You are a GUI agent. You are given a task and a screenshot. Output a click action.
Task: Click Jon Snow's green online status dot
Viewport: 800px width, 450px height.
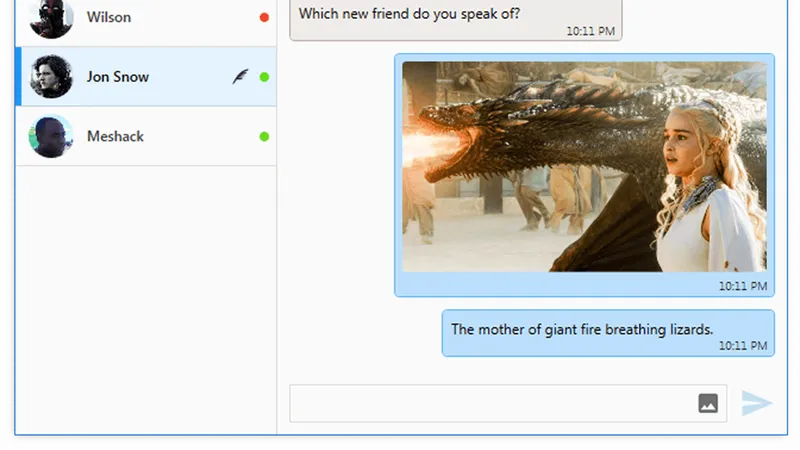(264, 77)
